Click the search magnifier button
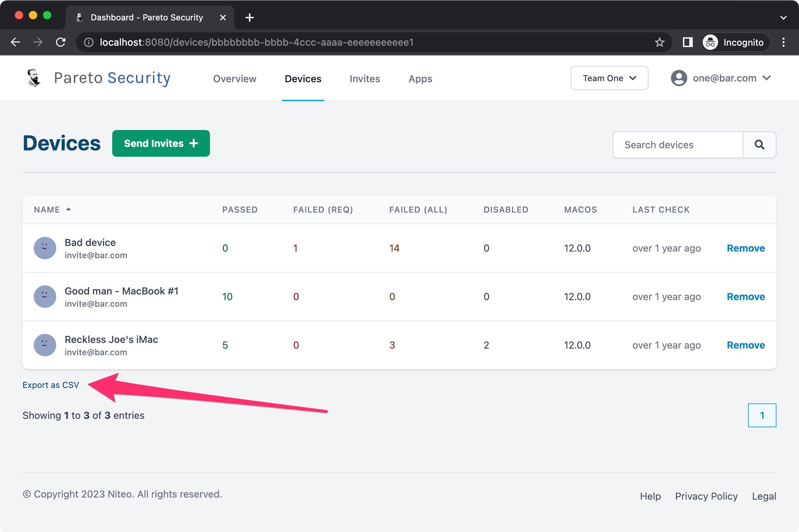The image size is (799, 532). coord(759,144)
